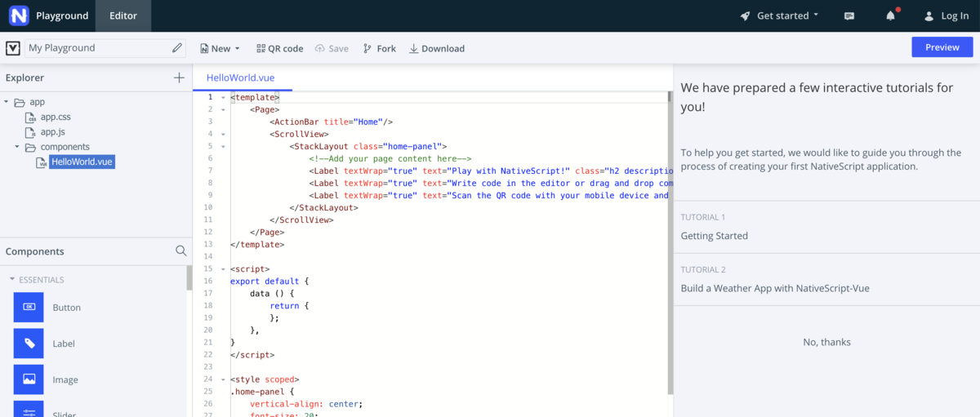Click the disabled Save button
Image resolution: width=980 pixels, height=417 pixels.
click(332, 48)
